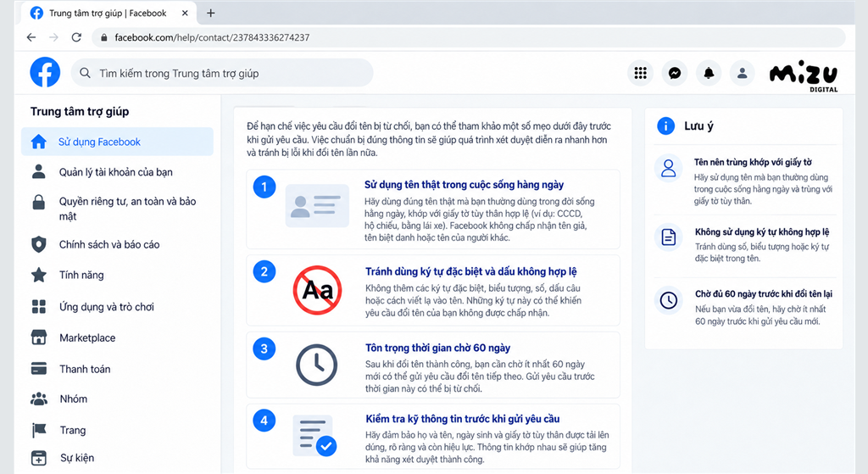Open the notifications bell icon

(709, 73)
